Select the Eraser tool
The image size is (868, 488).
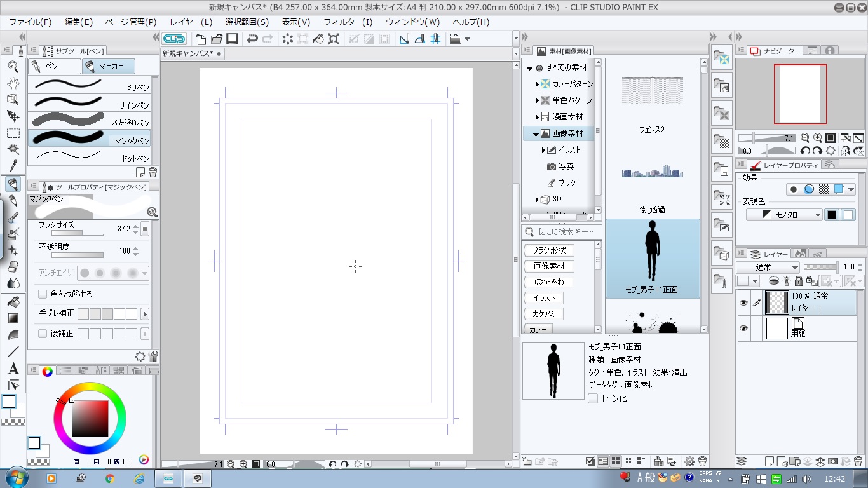[13, 267]
